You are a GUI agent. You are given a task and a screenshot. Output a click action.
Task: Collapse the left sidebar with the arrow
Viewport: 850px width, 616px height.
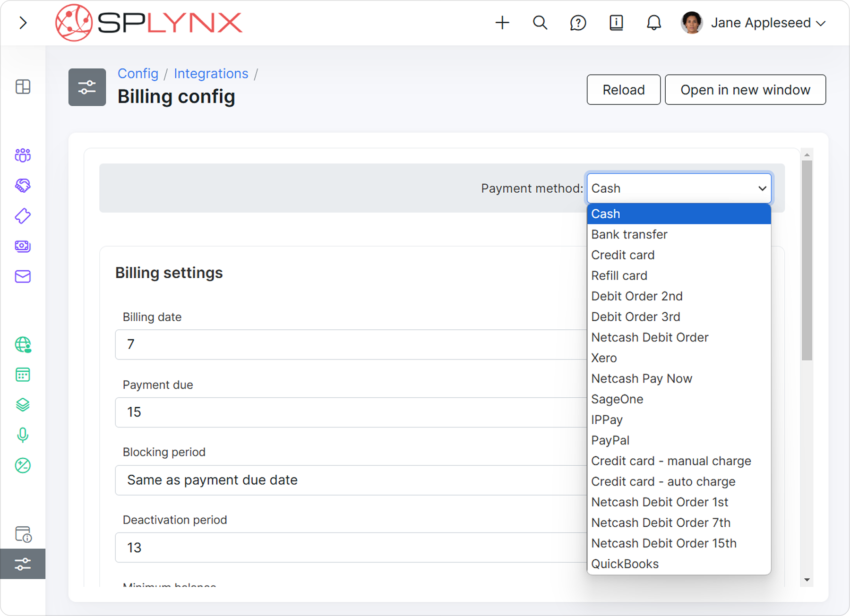23,23
